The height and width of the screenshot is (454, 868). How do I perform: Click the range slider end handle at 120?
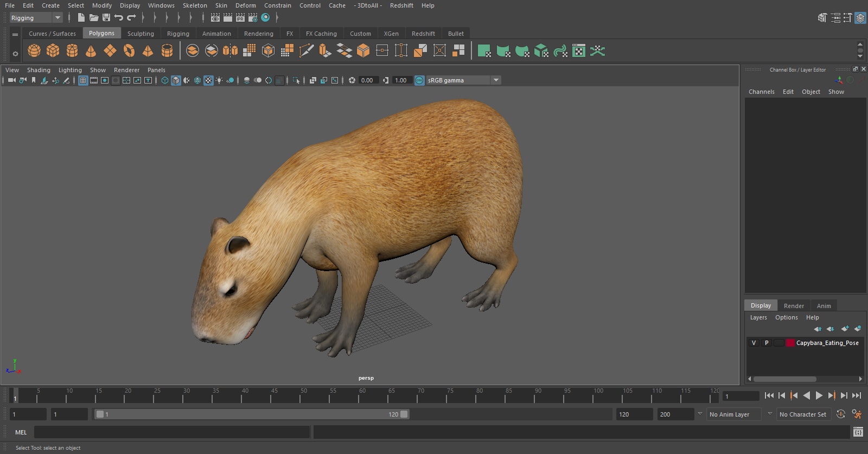point(404,414)
